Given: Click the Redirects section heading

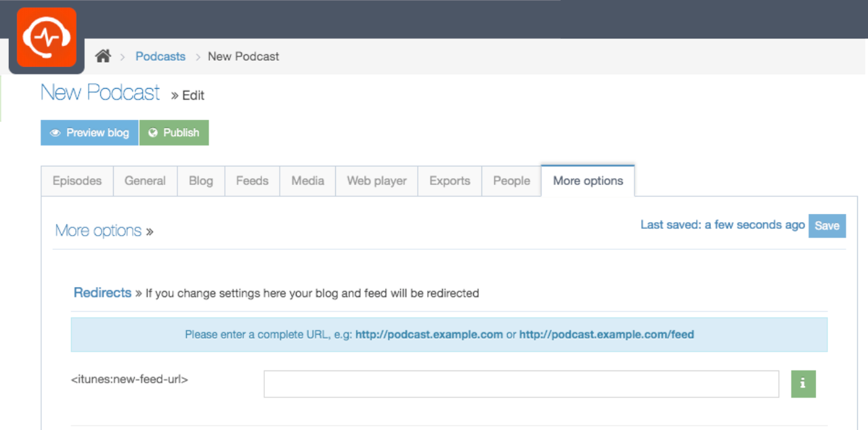Looking at the screenshot, I should [x=102, y=293].
